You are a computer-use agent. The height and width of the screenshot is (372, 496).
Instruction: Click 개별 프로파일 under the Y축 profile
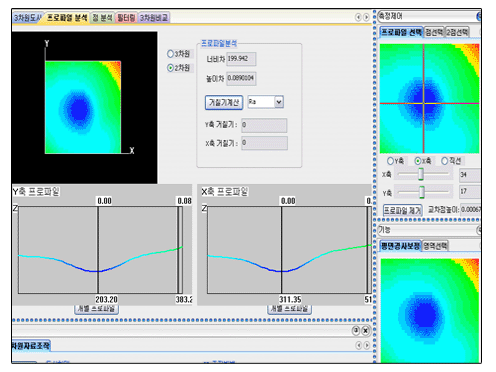coord(96,309)
